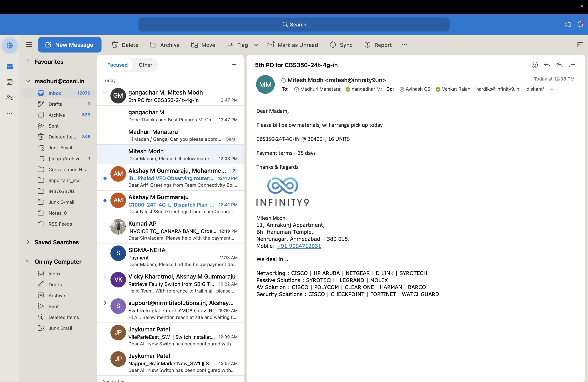Toggle the reading pane layout icon
588x382 pixels.
tap(580, 45)
